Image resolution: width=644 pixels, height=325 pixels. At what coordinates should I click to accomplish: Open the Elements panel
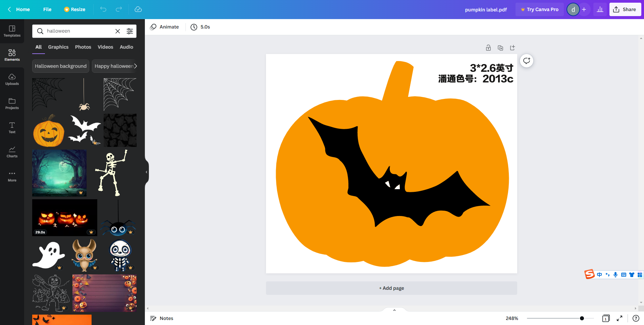(x=12, y=55)
